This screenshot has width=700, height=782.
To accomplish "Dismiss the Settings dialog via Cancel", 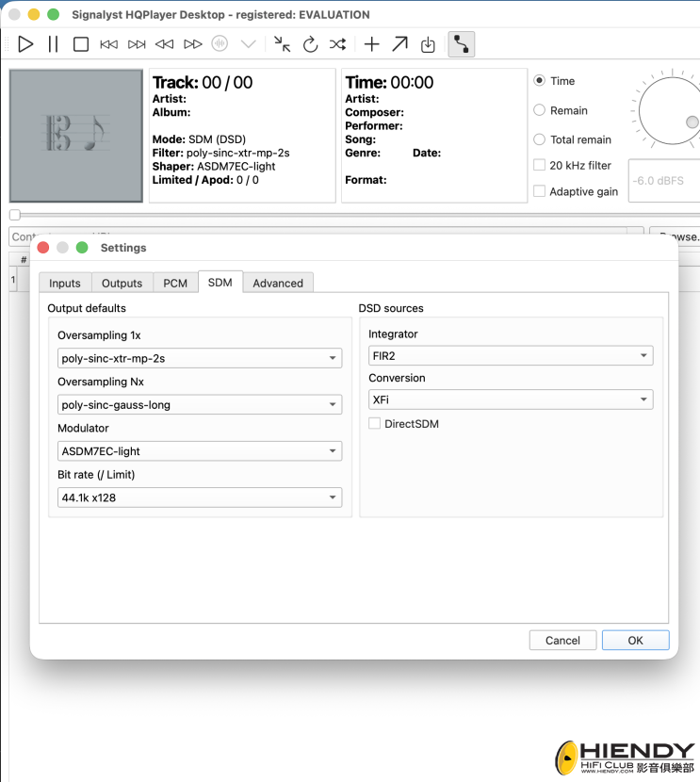I will click(x=562, y=641).
